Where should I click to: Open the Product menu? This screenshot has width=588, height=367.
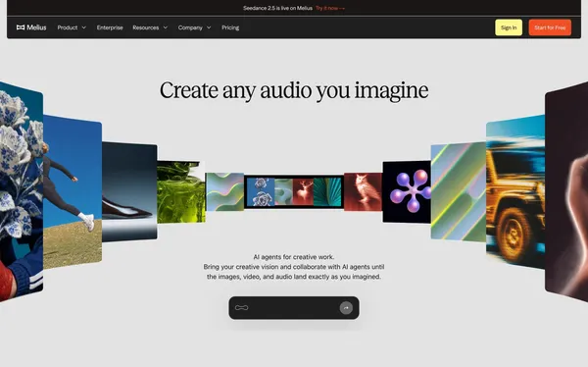point(72,27)
